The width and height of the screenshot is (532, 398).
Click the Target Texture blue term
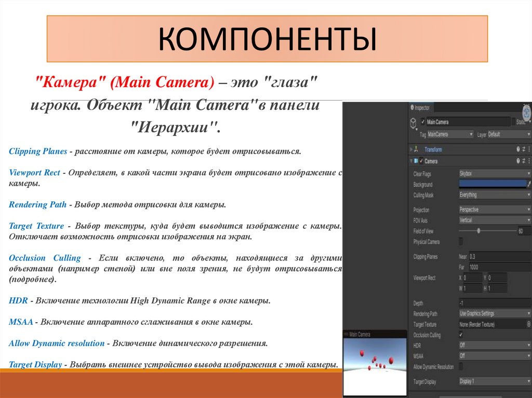[36, 226]
